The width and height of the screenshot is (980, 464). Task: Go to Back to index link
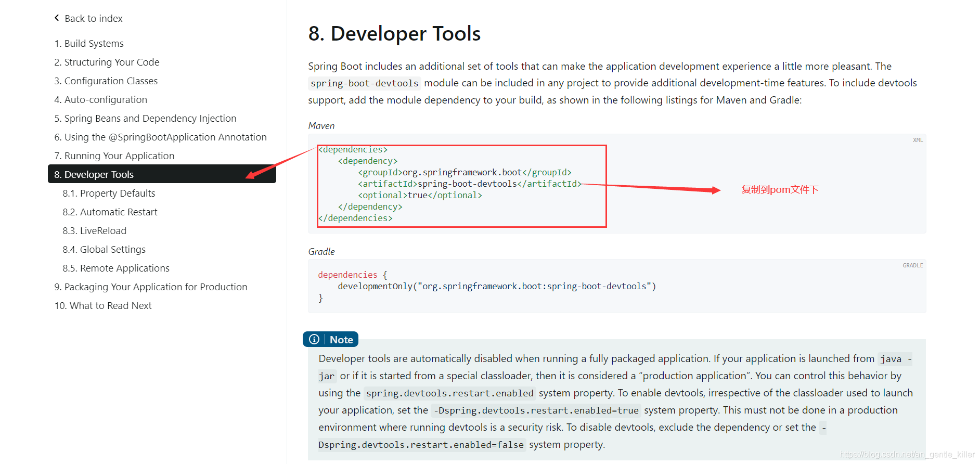click(x=94, y=18)
